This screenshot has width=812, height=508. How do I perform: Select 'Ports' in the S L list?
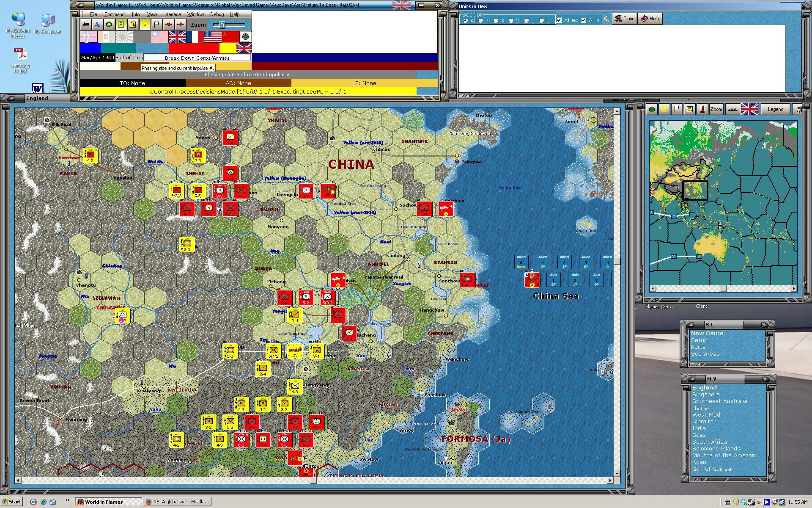coord(698,347)
